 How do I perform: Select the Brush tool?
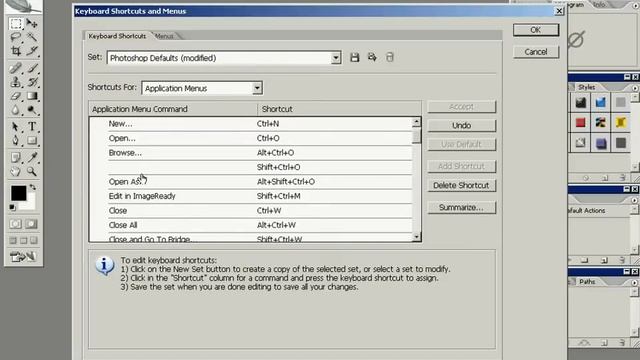point(32,68)
